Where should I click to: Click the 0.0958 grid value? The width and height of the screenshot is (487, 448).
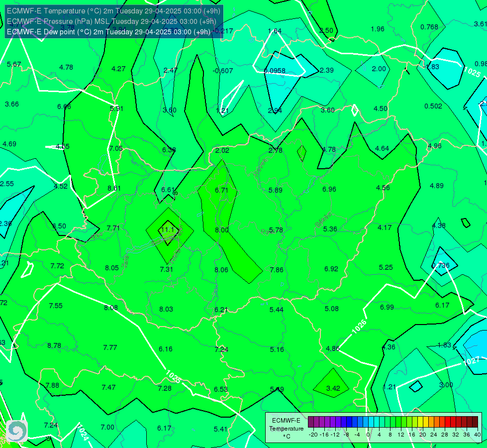[x=275, y=71]
